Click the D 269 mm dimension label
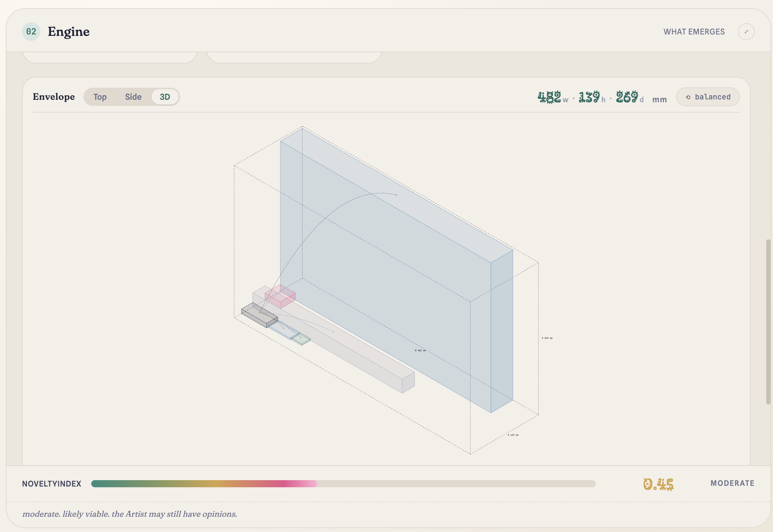The image size is (773, 532). (x=548, y=338)
